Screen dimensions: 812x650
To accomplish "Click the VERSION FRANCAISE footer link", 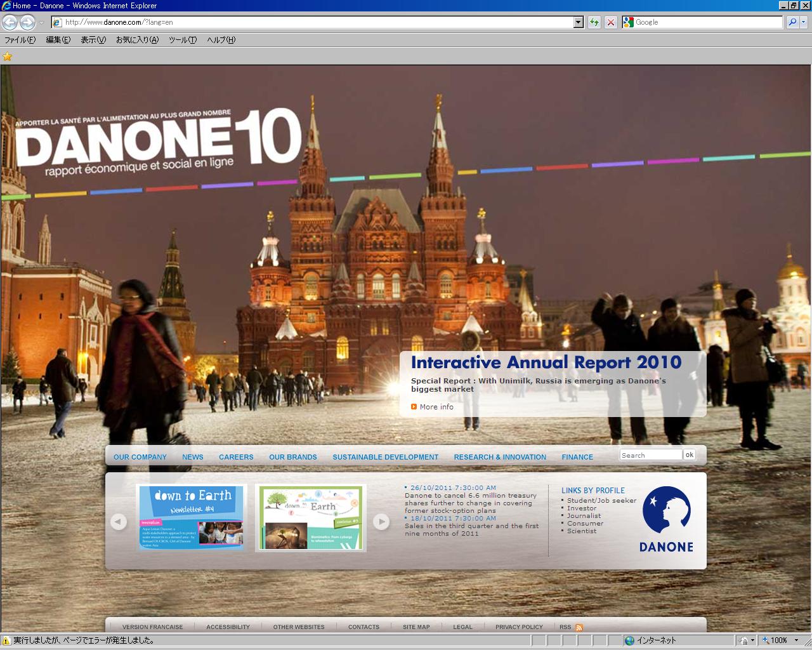I will 152,627.
